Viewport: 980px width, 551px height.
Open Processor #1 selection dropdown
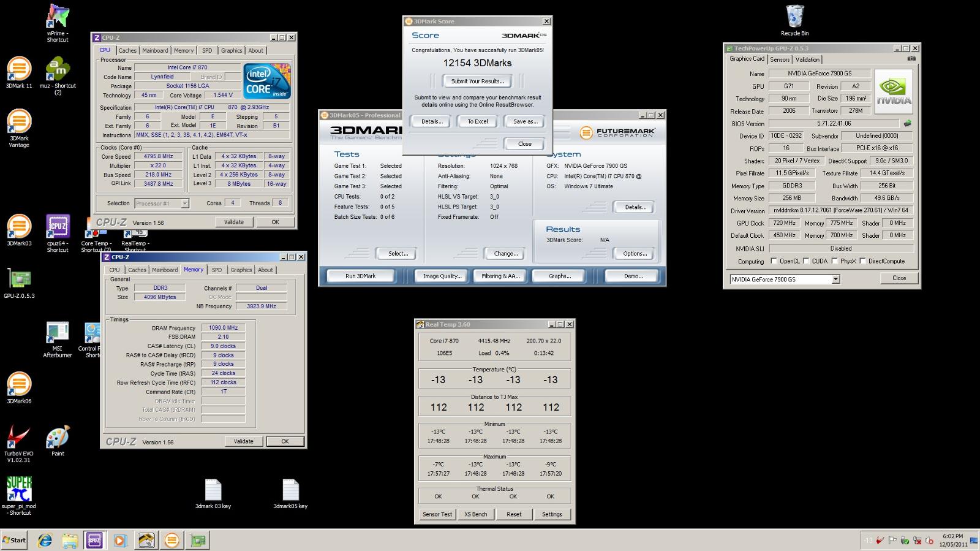185,203
